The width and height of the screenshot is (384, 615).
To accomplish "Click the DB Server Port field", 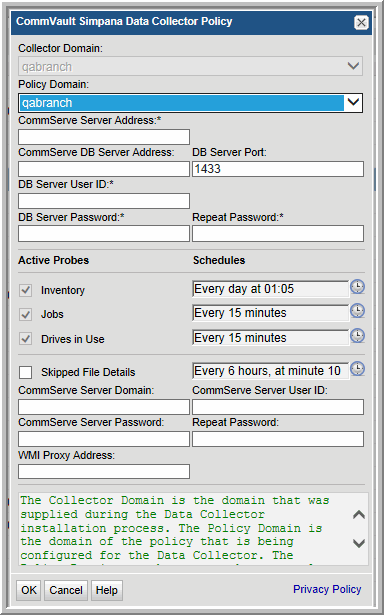I will [278, 169].
